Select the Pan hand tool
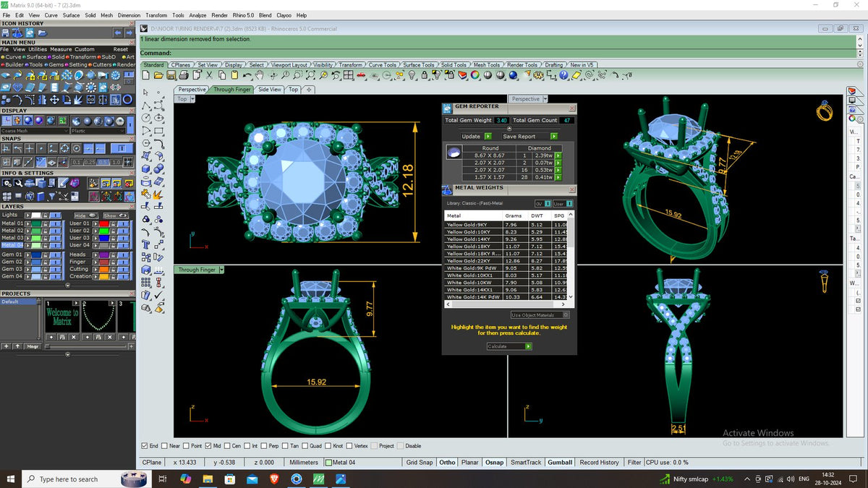 (x=259, y=75)
